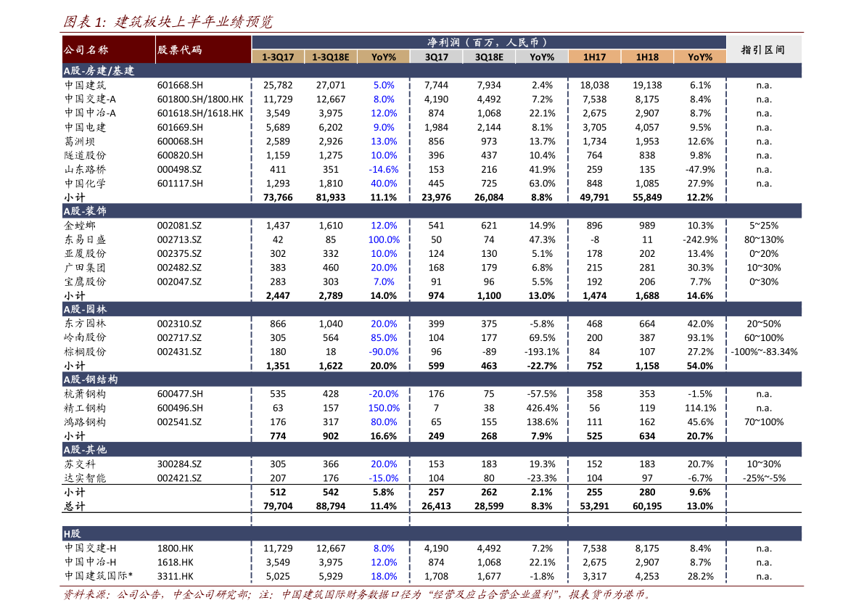The width and height of the screenshot is (864, 616).
Task: Click the guidance range -100%~-83.34%
Action: pos(765,351)
